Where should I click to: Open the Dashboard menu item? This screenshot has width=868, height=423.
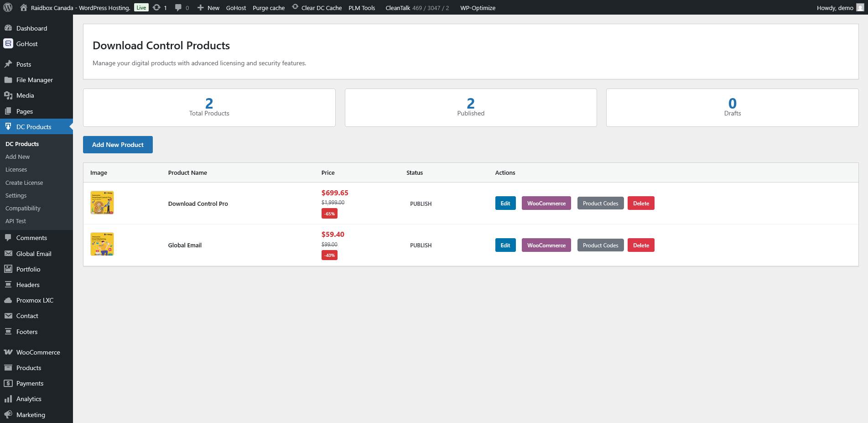[36, 28]
